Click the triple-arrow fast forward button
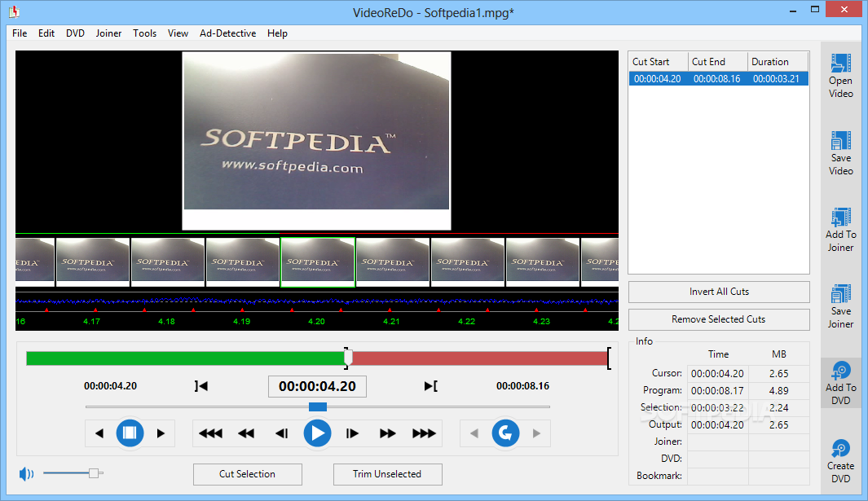The height and width of the screenshot is (501, 868). 424,433
